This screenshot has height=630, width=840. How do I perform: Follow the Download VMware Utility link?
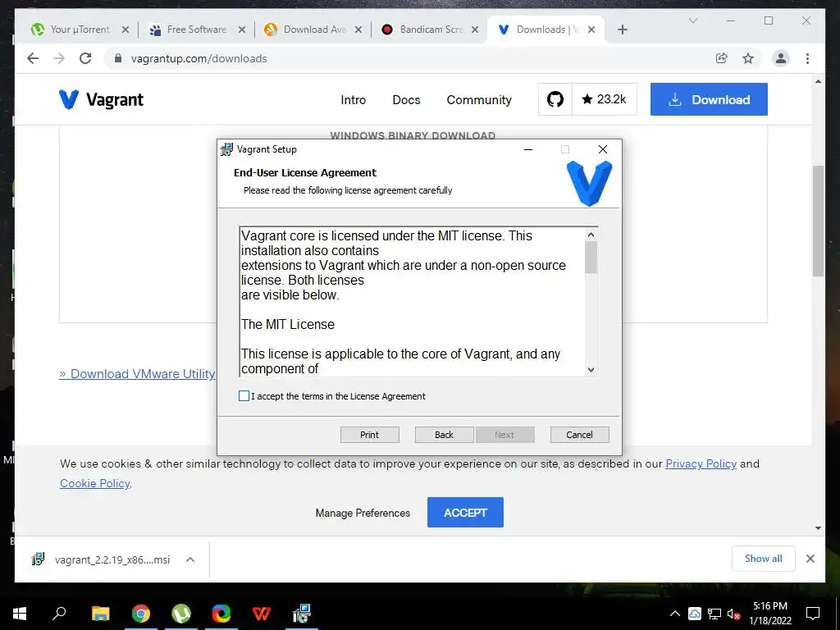point(137,373)
